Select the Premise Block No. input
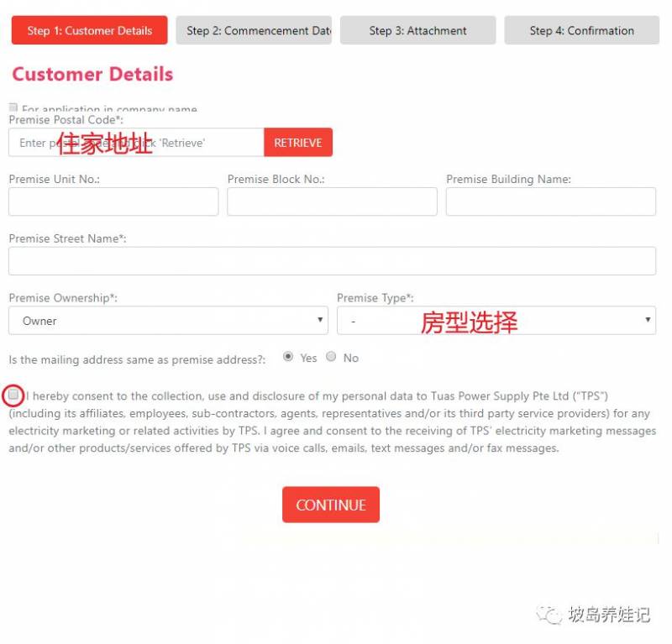This screenshot has height=644, width=672. click(x=332, y=202)
